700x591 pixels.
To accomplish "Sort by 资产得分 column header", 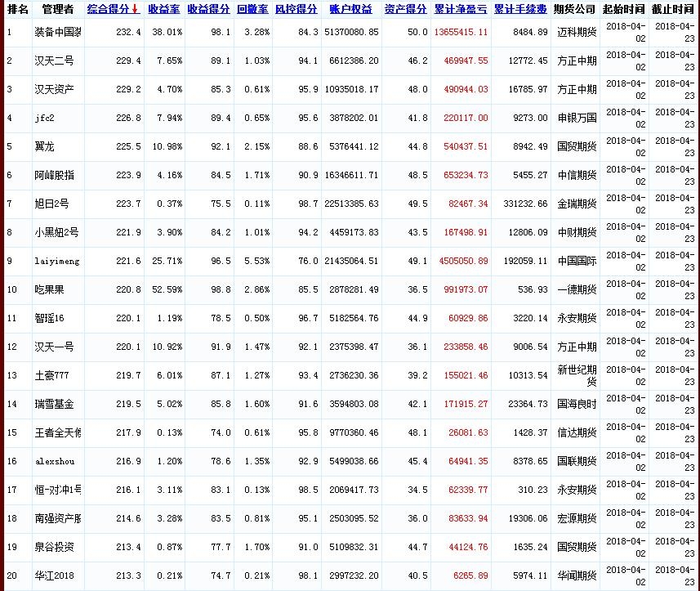I will click(x=405, y=10).
